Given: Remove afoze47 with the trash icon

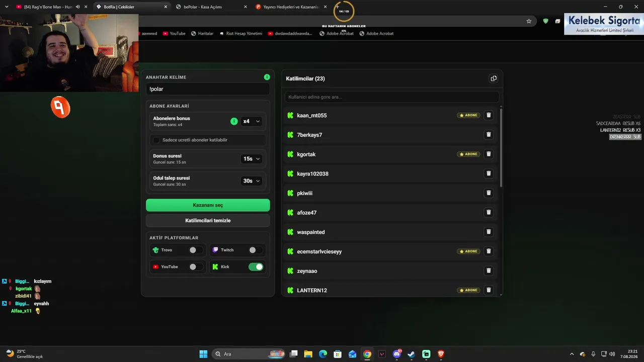Looking at the screenshot, I should (488, 213).
